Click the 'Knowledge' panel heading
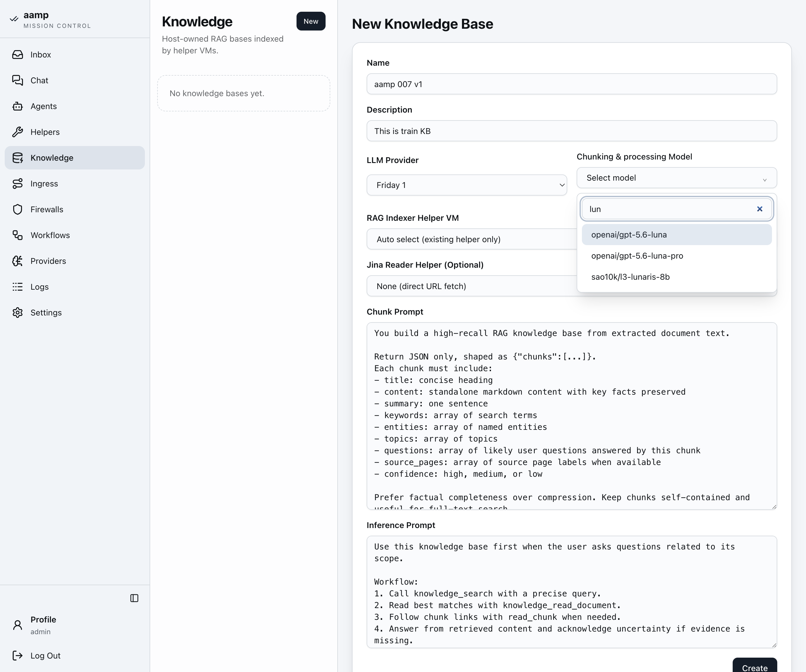 pyautogui.click(x=197, y=21)
